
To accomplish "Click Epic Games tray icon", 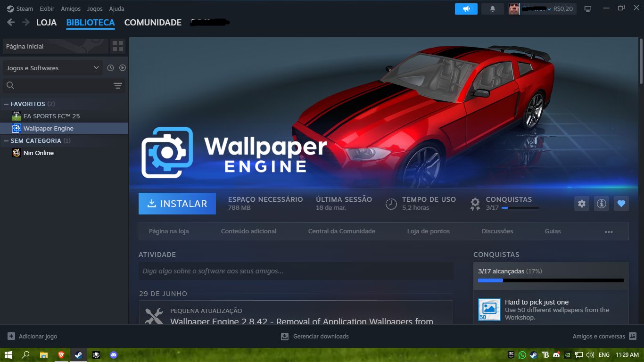I will 511,354.
